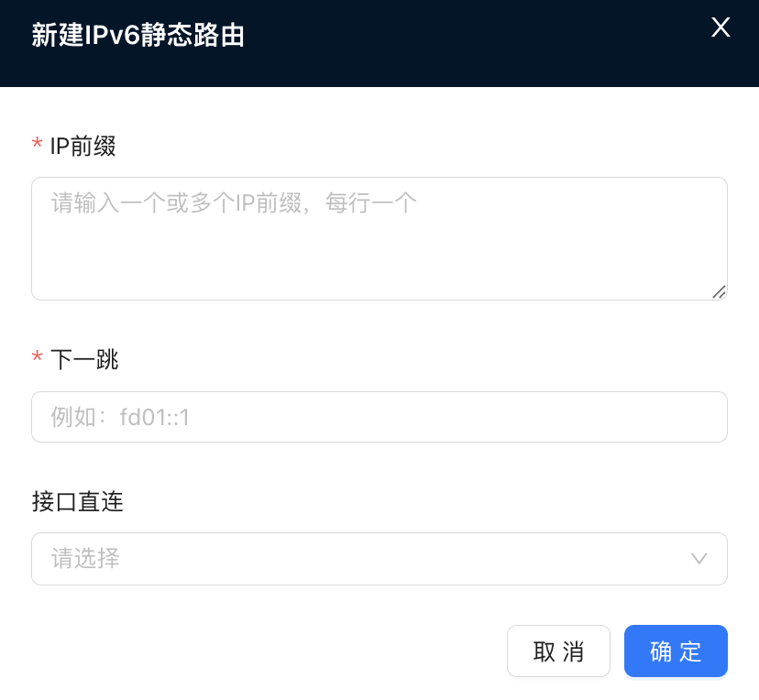This screenshot has width=759, height=700.
Task: Click empty space inside IP前缀 text area
Action: click(x=367, y=261)
